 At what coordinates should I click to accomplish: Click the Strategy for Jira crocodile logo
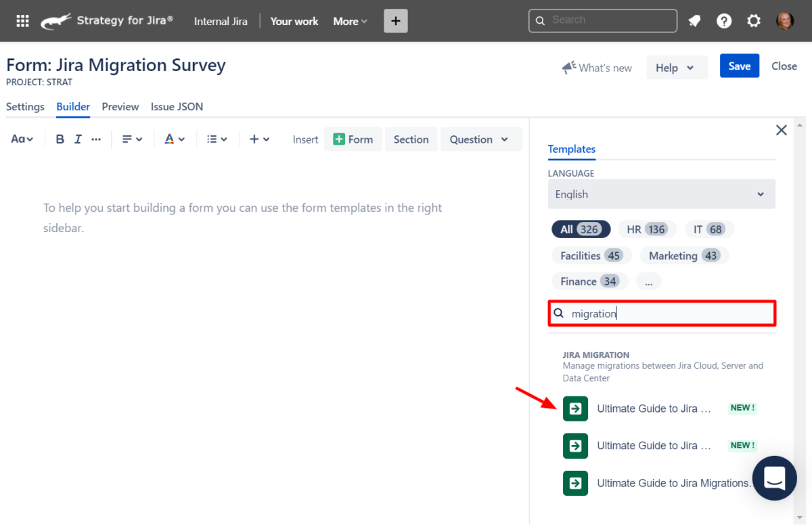pyautogui.click(x=56, y=20)
